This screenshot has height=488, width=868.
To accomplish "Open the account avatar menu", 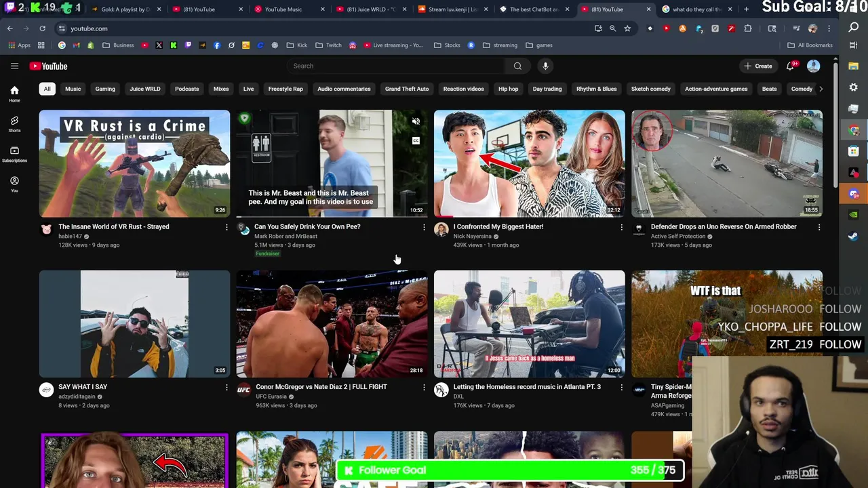I will pos(813,66).
